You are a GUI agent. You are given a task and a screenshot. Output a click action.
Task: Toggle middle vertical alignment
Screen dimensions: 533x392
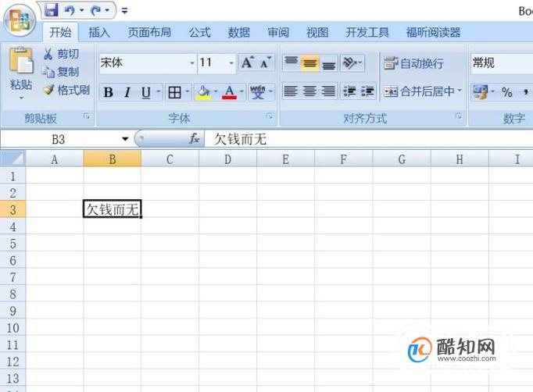(x=309, y=62)
